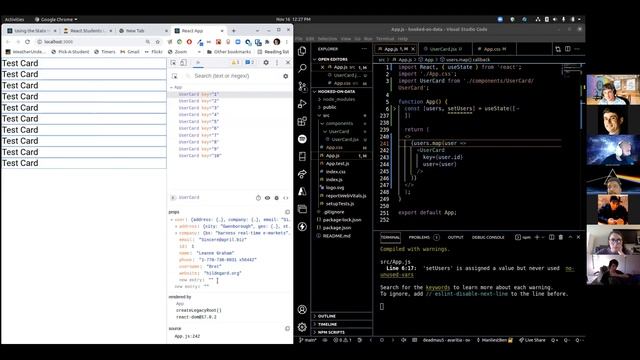
Task: Open the Manage gear in VS Code
Action: pyautogui.click(x=302, y=327)
